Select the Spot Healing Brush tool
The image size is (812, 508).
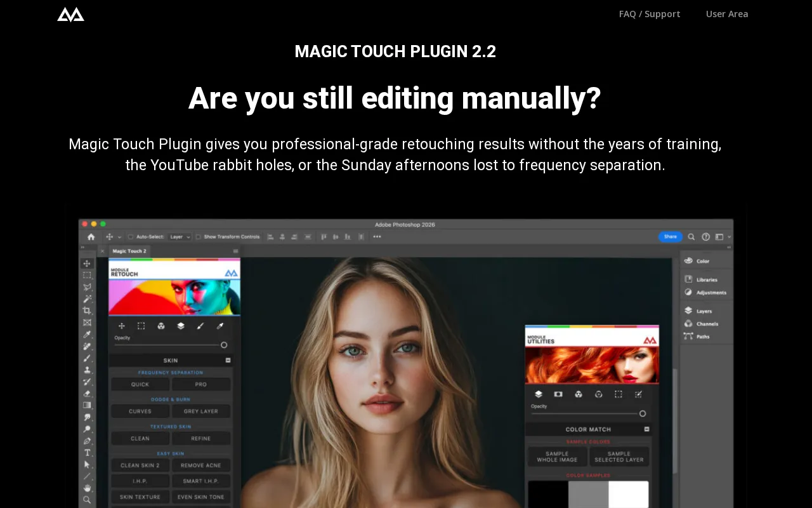click(x=87, y=346)
